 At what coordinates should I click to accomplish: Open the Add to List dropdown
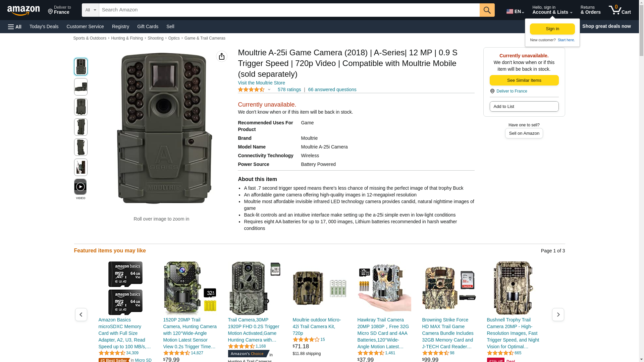coord(524,106)
